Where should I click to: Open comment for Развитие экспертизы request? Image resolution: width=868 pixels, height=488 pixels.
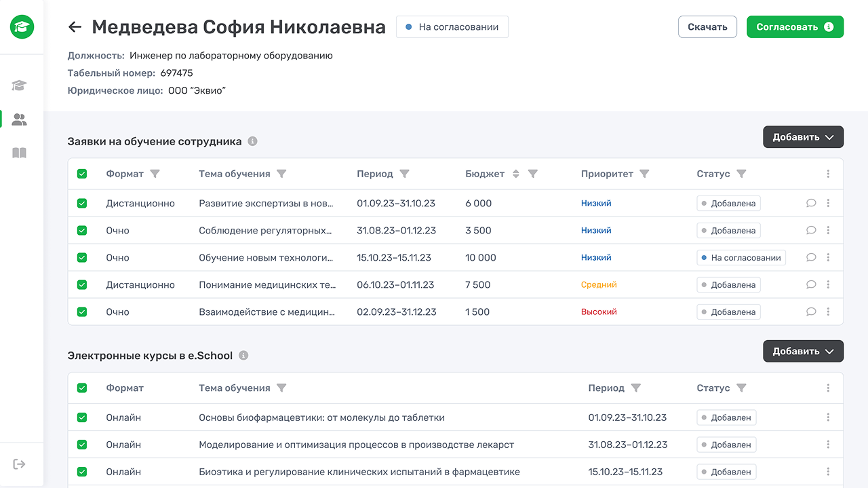[810, 203]
